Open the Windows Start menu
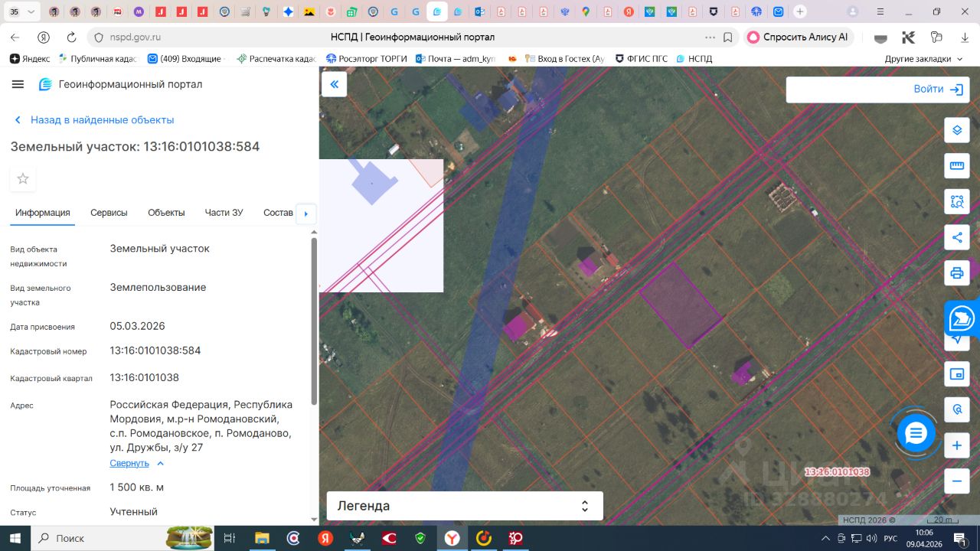This screenshot has width=980, height=551. 15,538
